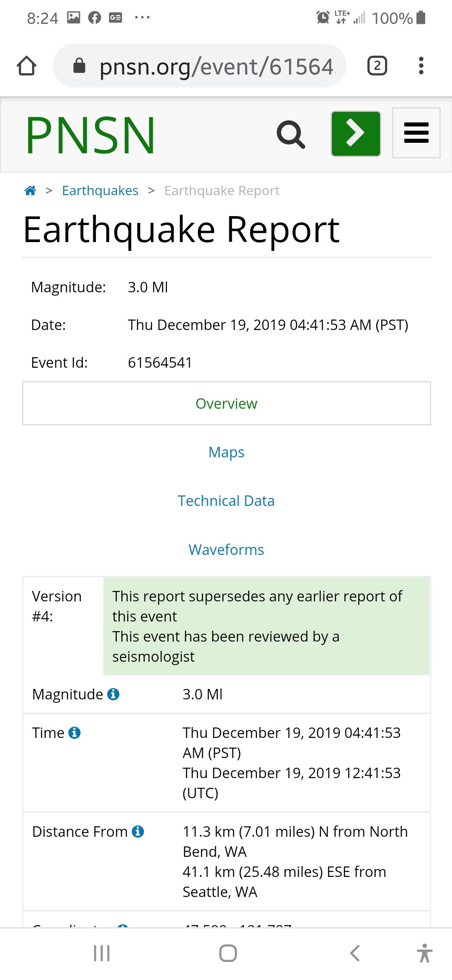Screen dimensions: 452x980
Task: Select the Overview tab
Action: [x=226, y=403]
